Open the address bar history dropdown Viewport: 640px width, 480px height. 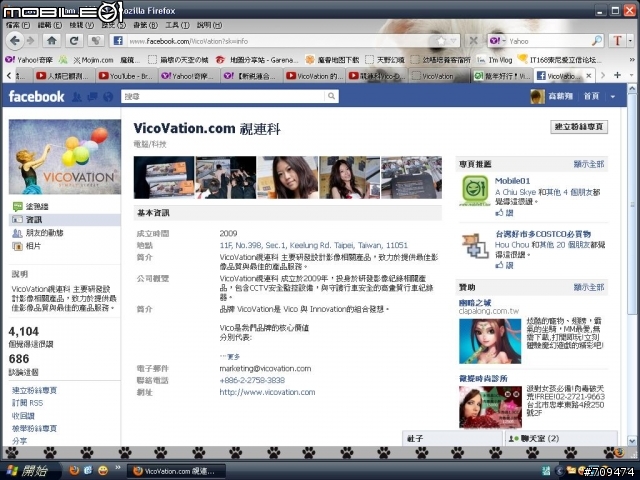(x=453, y=41)
